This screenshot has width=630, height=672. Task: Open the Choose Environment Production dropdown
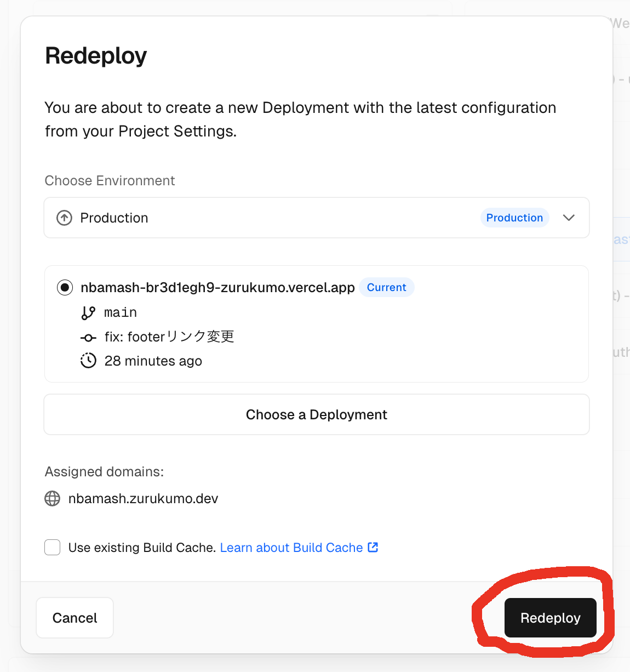[x=316, y=218]
